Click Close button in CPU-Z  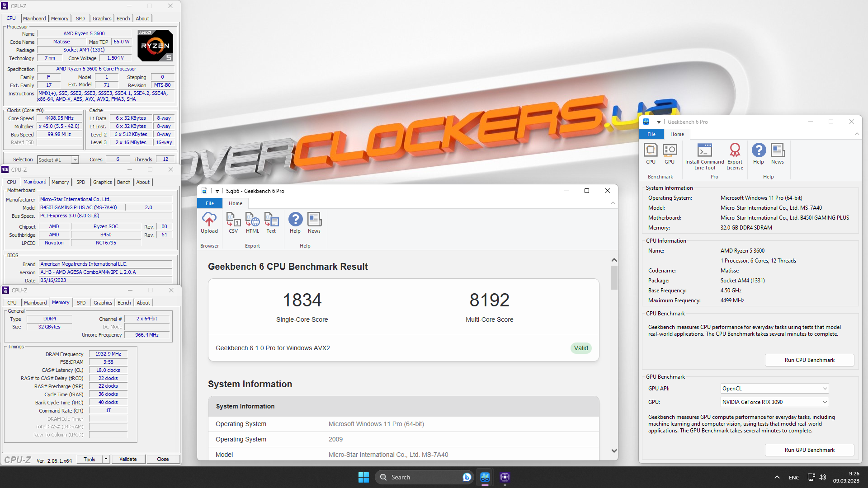pyautogui.click(x=163, y=459)
